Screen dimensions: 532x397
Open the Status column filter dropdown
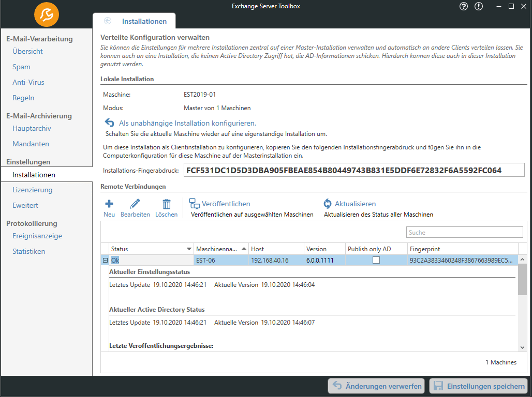pyautogui.click(x=189, y=249)
